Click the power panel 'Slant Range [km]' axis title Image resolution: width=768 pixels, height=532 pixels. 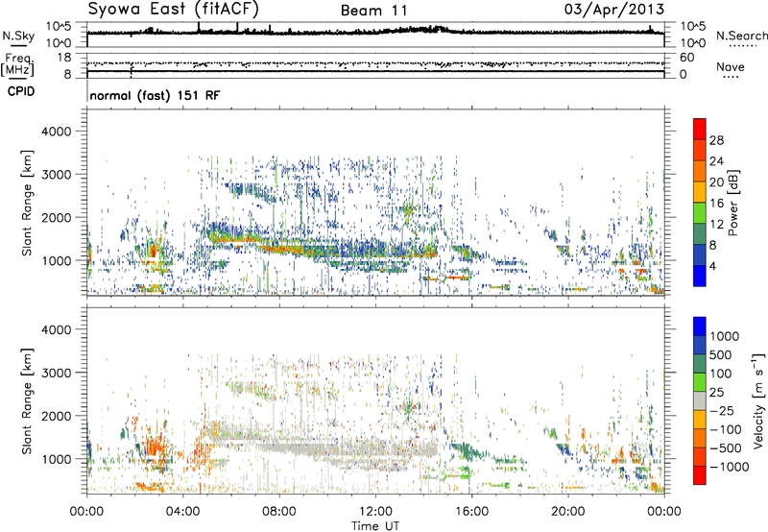tap(27, 203)
